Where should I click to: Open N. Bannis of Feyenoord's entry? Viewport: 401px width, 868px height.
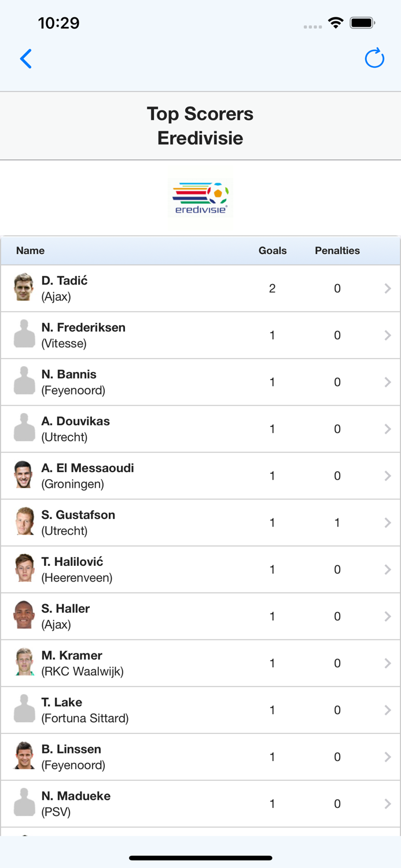[x=200, y=381]
